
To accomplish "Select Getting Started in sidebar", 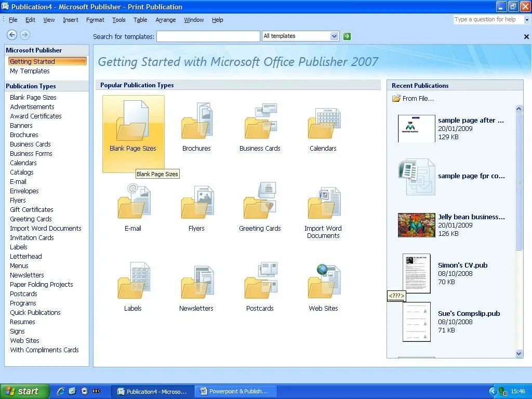I will pos(47,61).
